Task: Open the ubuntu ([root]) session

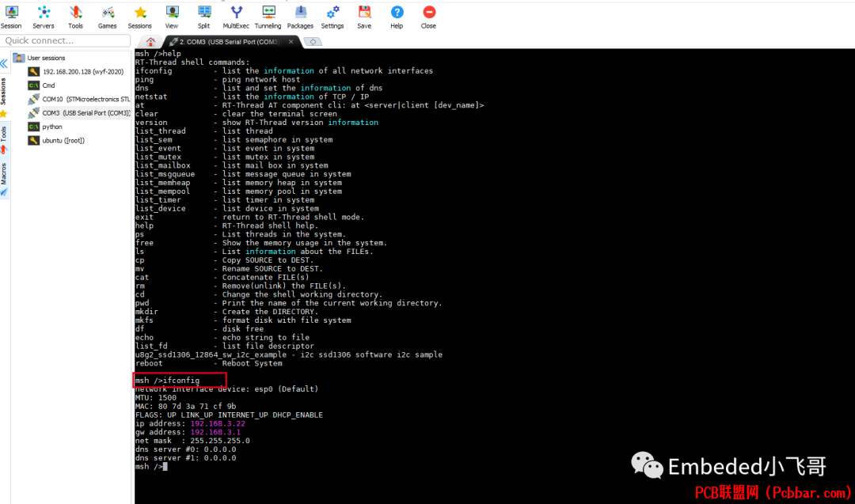Action: (56, 141)
